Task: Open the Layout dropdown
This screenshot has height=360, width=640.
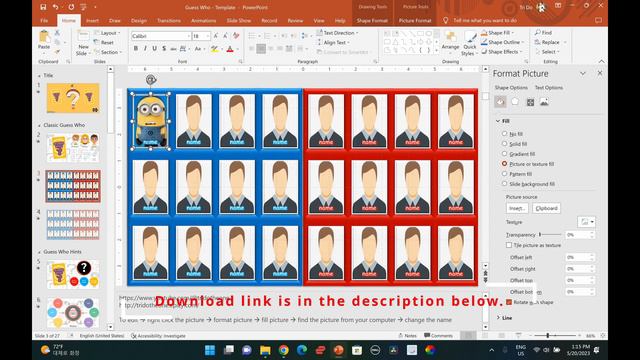Action: (107, 33)
